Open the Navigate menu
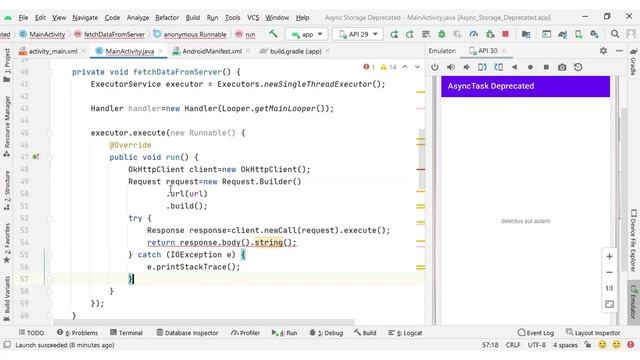Viewport: 640px width, 360px height. point(85,18)
